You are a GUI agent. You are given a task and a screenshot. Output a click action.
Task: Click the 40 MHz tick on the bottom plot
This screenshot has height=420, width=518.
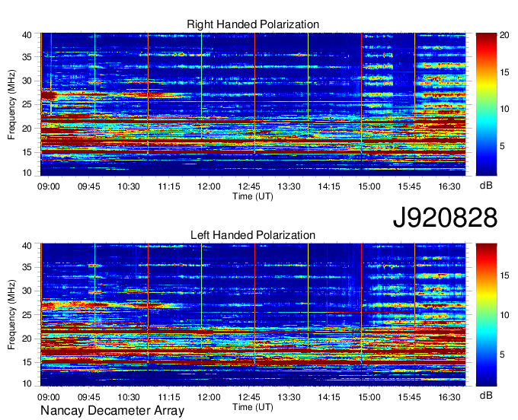pos(27,246)
